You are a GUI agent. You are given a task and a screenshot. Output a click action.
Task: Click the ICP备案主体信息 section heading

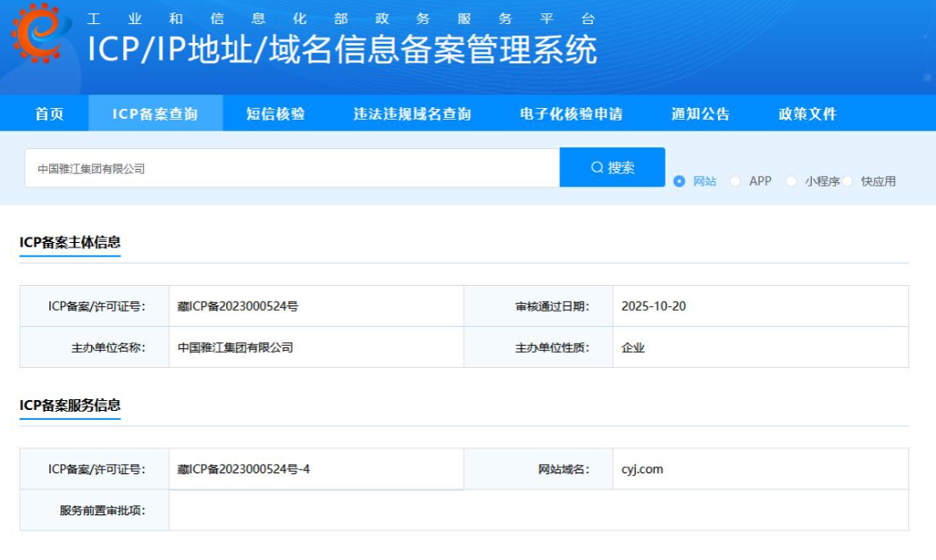coord(70,242)
